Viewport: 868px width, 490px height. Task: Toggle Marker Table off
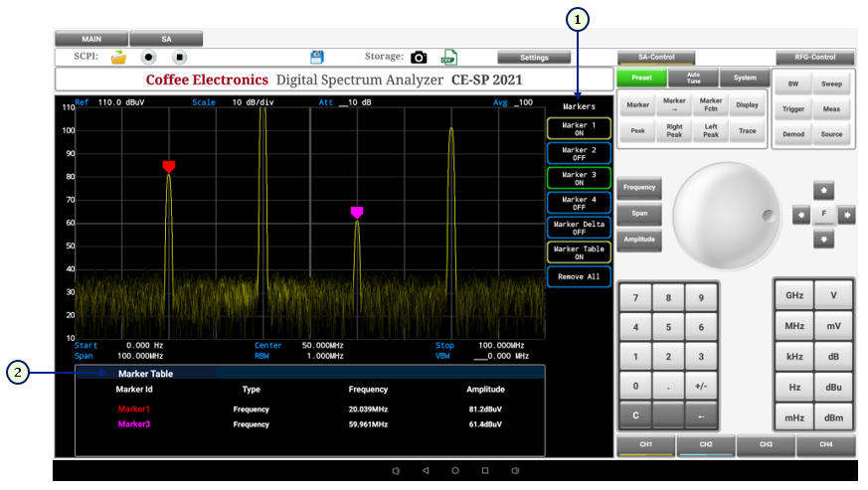tap(579, 252)
